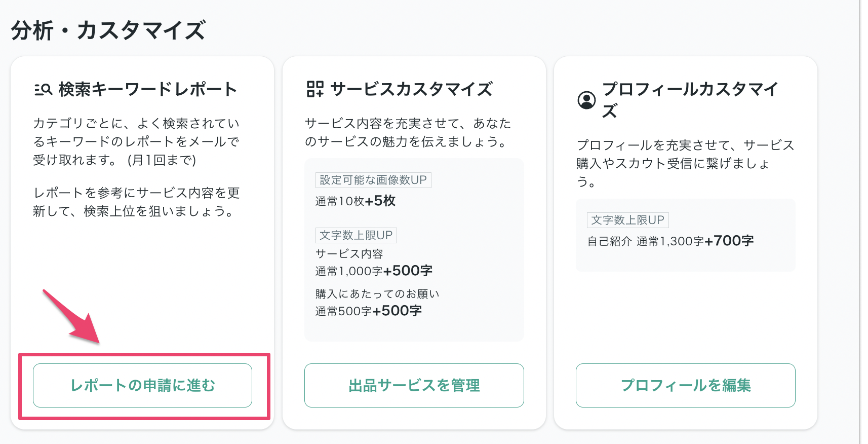868x444 pixels.
Task: Click the 文字数上限UP badge in profile card
Action: point(628,220)
